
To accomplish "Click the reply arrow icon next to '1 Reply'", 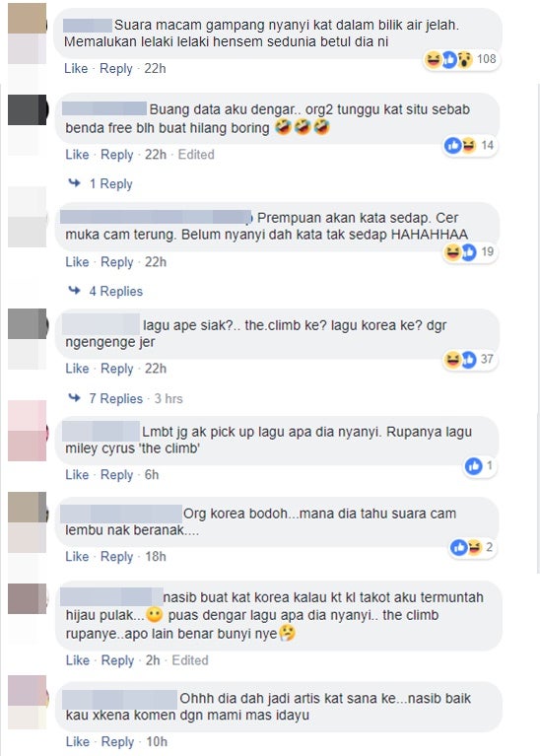I will click(74, 182).
